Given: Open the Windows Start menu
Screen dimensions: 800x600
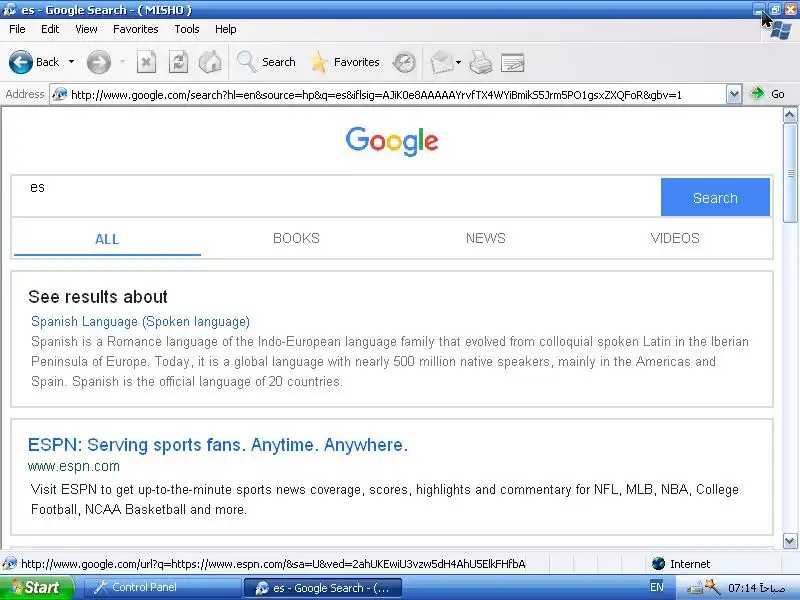Looking at the screenshot, I should (37, 587).
